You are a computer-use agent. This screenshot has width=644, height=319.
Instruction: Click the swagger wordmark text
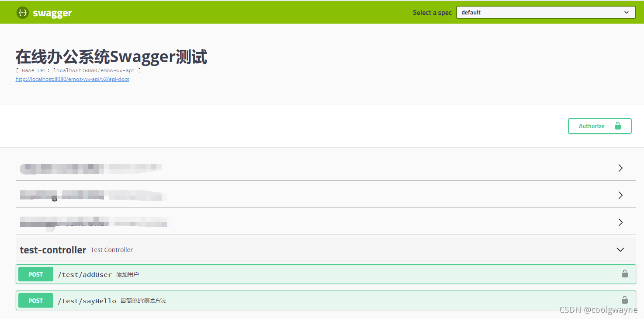click(52, 13)
